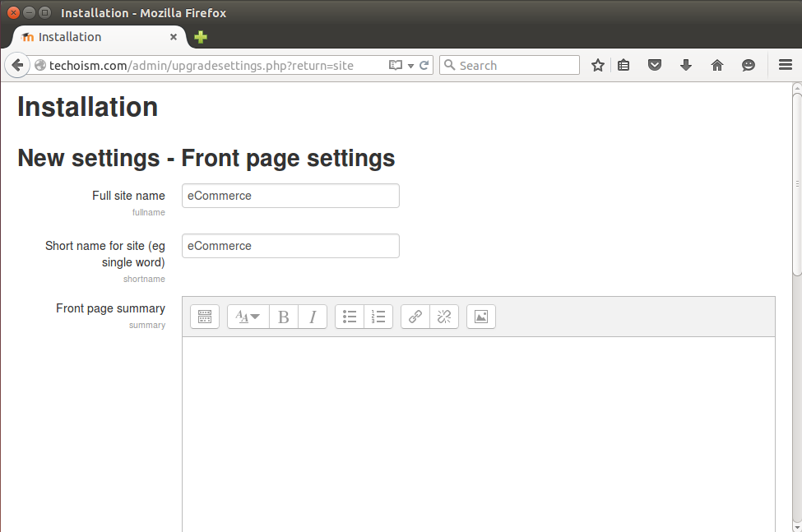Open a new tab with the plus button
This screenshot has height=532, width=802.
[x=201, y=37]
